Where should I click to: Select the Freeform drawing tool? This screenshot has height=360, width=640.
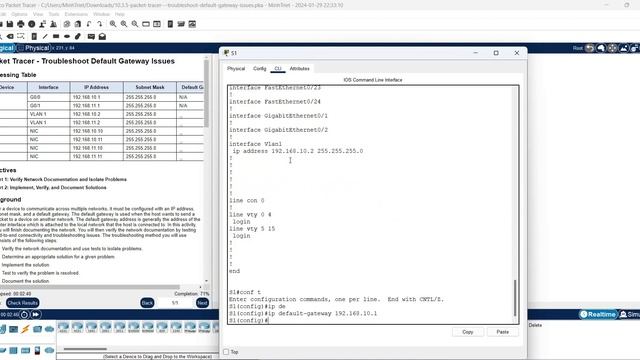(x=78, y=37)
